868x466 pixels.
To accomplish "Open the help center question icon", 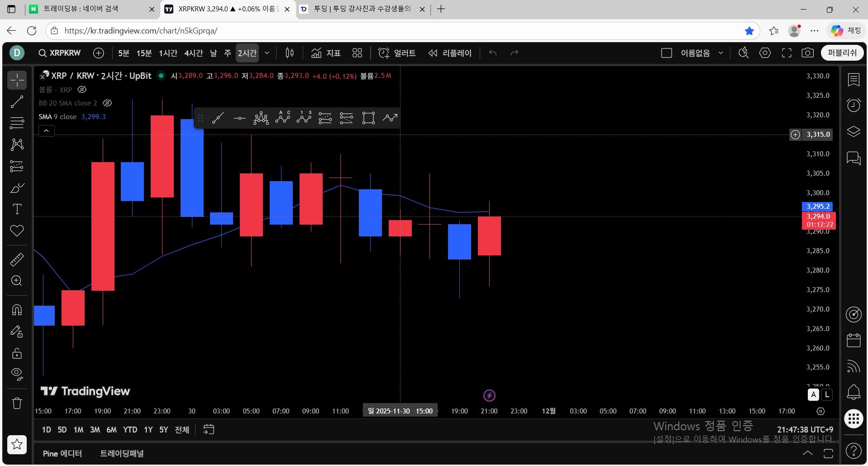I will tap(854, 451).
